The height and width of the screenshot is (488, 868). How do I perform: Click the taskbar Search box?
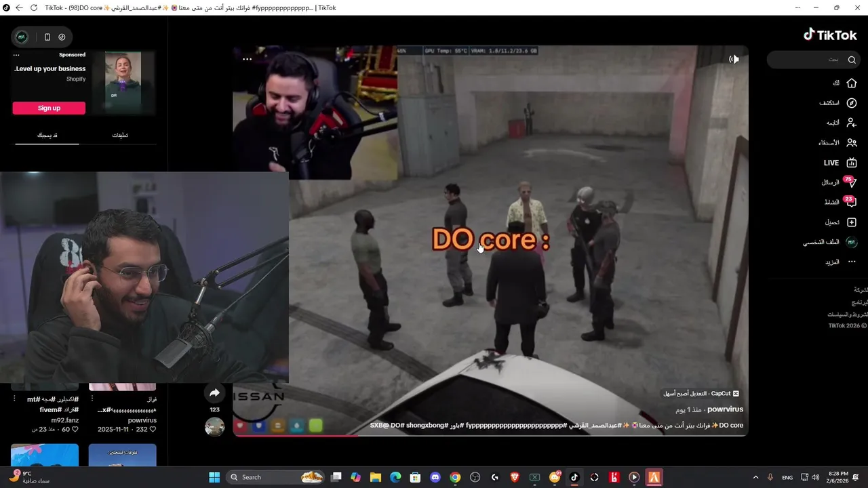pyautogui.click(x=277, y=477)
